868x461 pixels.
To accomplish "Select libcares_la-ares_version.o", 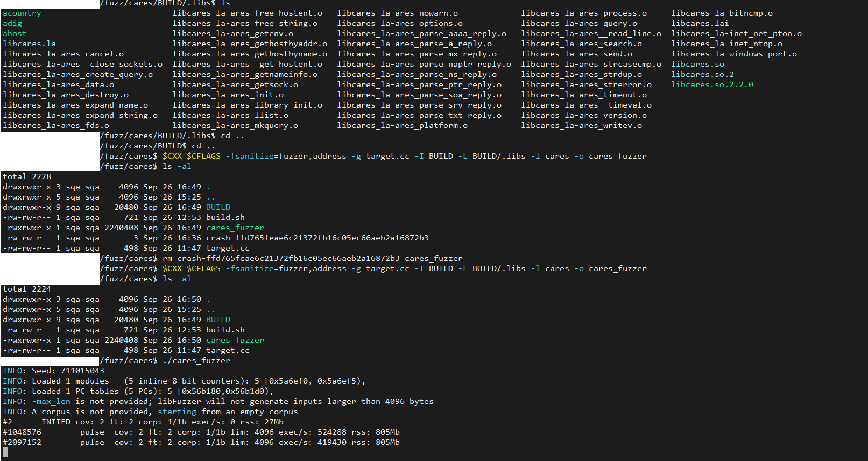I will point(584,115).
